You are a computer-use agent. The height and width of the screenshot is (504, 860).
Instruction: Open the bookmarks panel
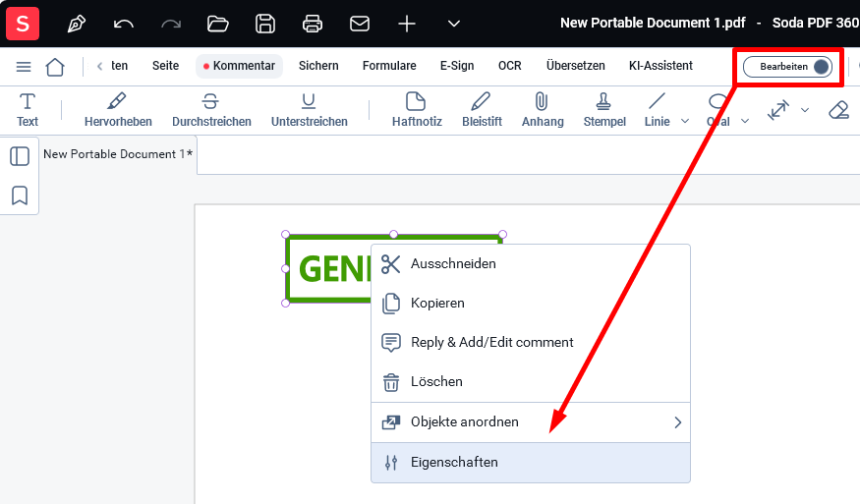click(x=20, y=196)
